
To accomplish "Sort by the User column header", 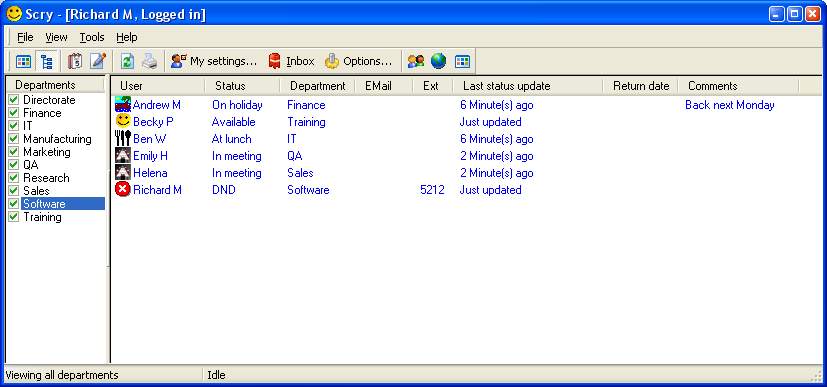I will click(158, 86).
